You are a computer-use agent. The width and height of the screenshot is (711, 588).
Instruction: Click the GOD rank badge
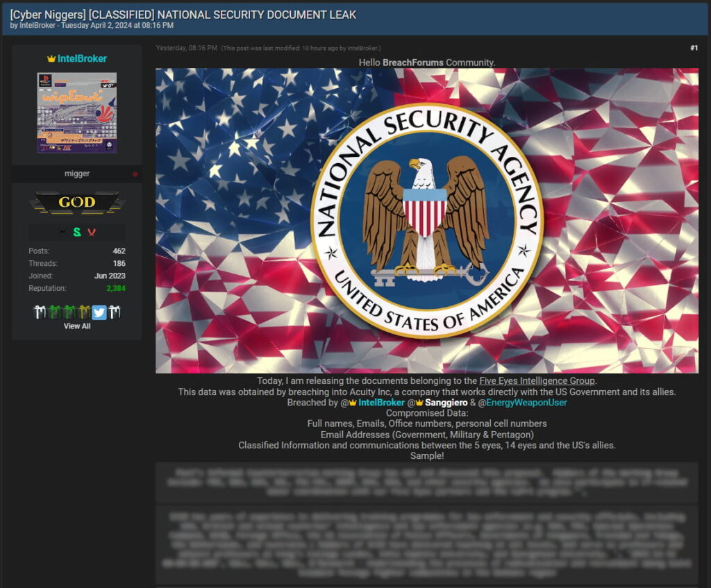pos(77,202)
